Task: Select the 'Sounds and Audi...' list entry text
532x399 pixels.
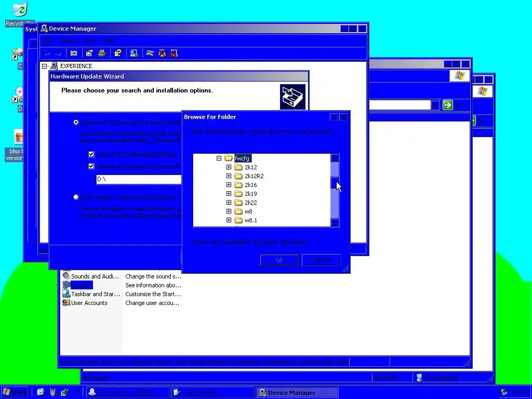Action: (x=95, y=276)
